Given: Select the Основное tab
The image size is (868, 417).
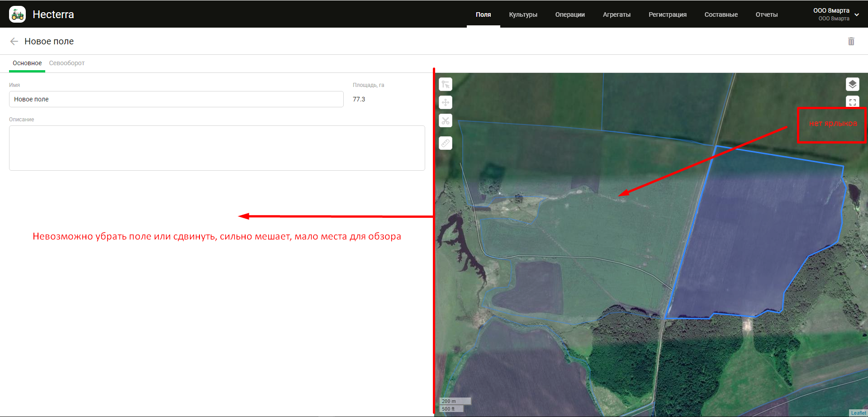Looking at the screenshot, I should pyautogui.click(x=27, y=63).
